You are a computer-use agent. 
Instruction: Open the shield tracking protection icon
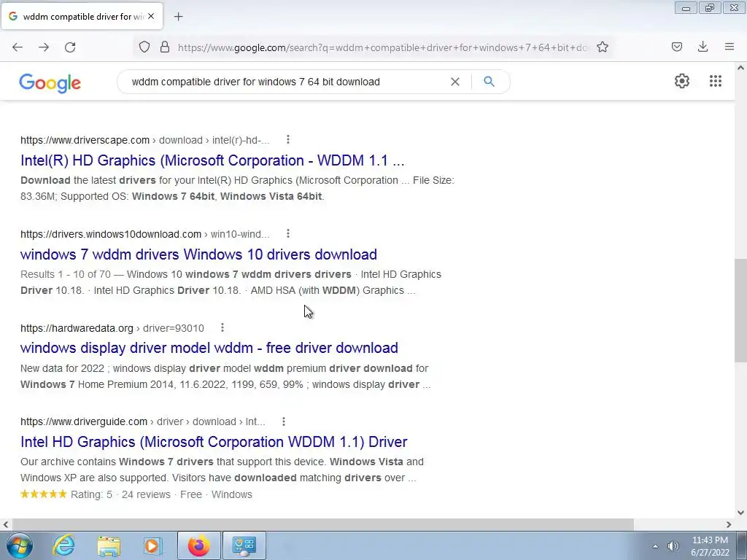[x=144, y=47]
